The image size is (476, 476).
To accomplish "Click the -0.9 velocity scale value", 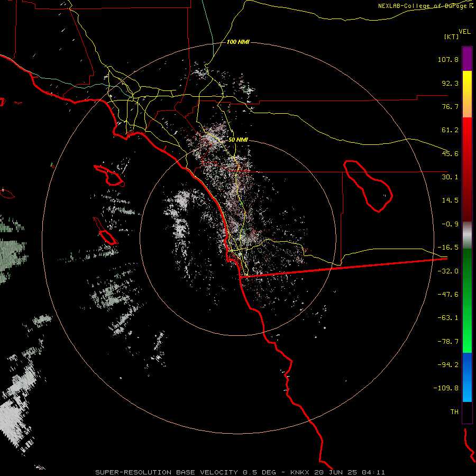I will point(450,224).
